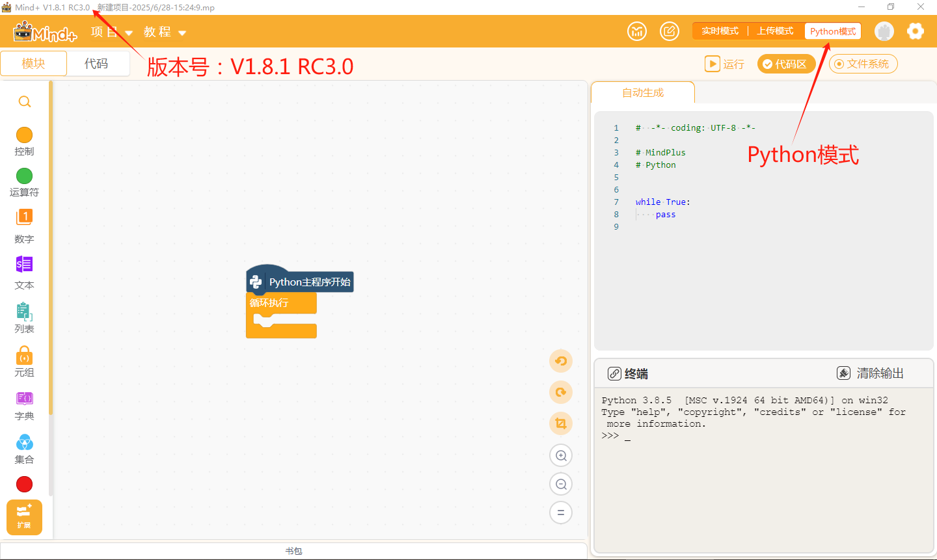Toggle the 文件系统 file system panel

(x=863, y=64)
